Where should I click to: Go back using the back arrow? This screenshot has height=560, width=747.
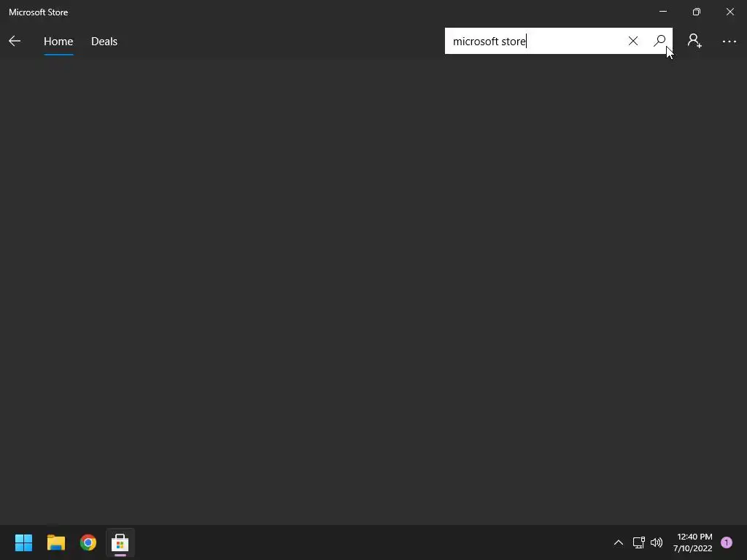[15, 41]
